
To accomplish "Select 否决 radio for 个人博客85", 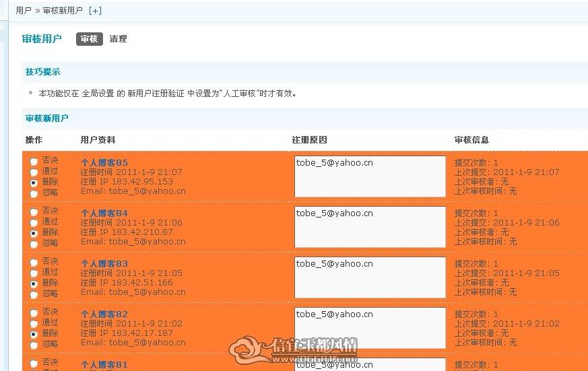I will pyautogui.click(x=34, y=161).
